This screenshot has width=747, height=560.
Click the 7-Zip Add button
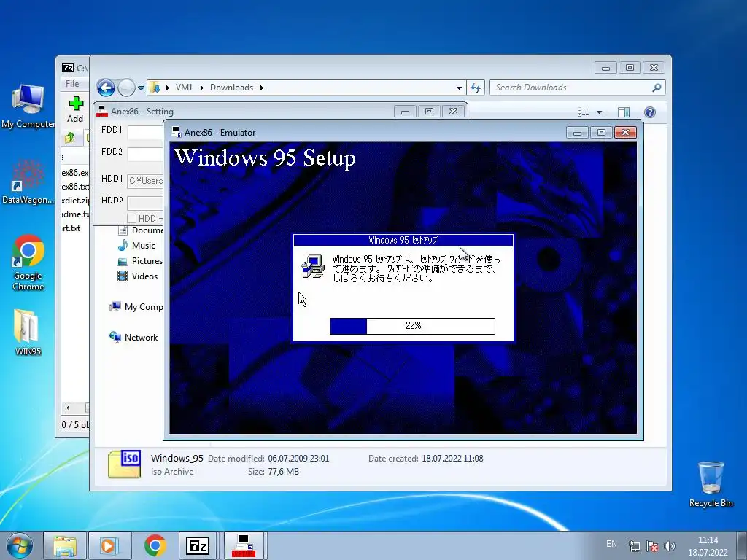(x=75, y=109)
